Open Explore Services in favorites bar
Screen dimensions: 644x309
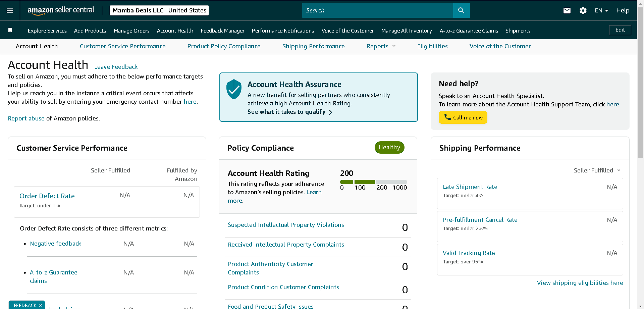point(47,31)
